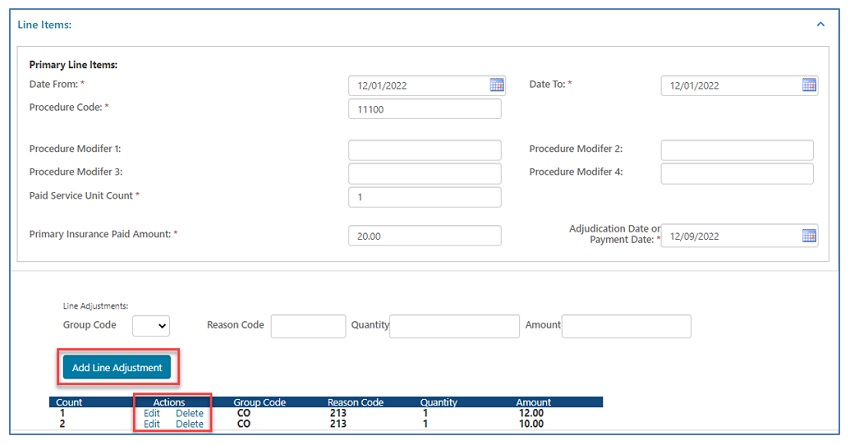Open the Date To calendar picker icon

809,85
